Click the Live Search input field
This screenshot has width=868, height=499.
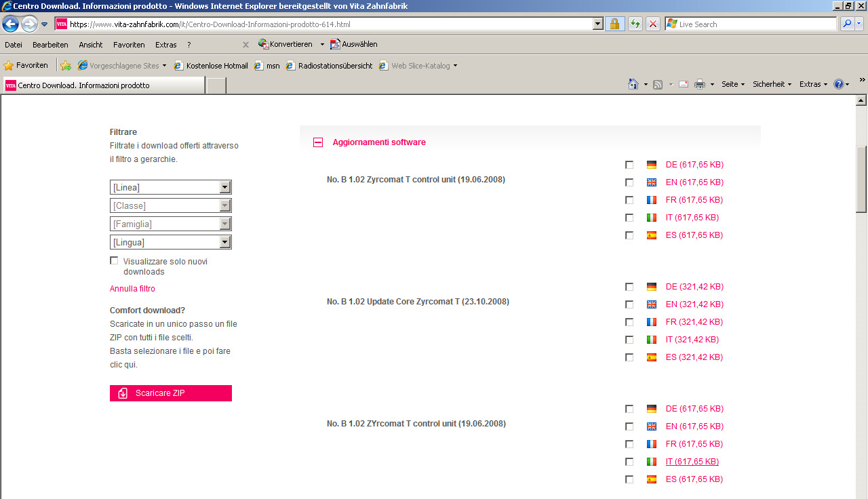click(751, 24)
